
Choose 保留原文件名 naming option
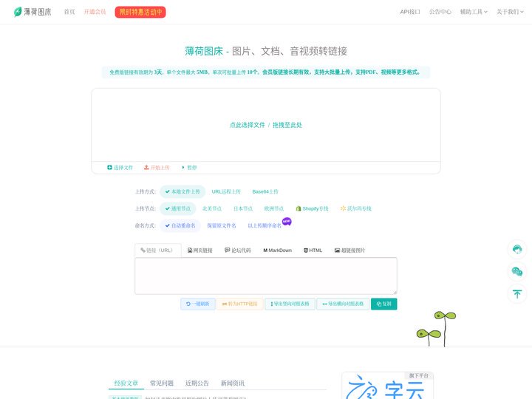click(222, 225)
